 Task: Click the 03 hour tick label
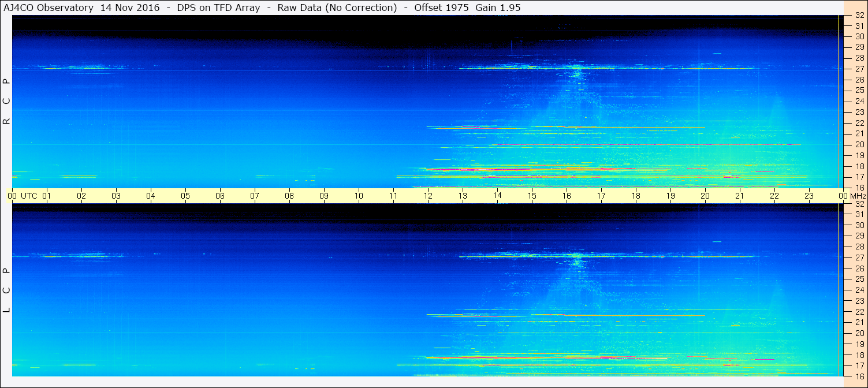point(116,196)
